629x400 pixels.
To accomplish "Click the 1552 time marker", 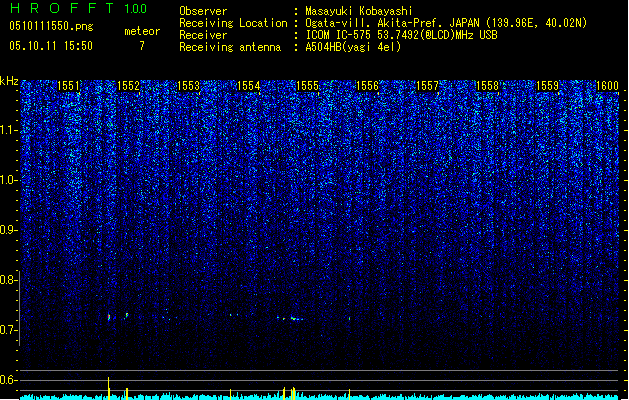I will pos(128,86).
